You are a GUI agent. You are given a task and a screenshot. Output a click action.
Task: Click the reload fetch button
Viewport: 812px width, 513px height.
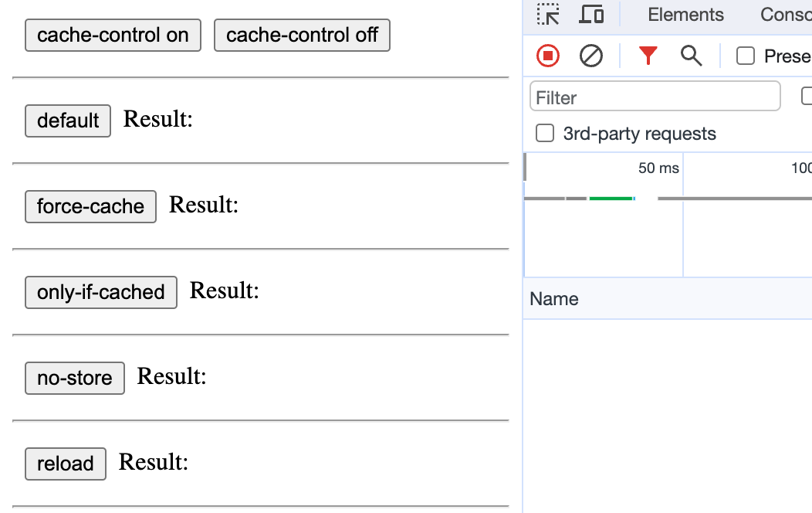[x=66, y=464]
